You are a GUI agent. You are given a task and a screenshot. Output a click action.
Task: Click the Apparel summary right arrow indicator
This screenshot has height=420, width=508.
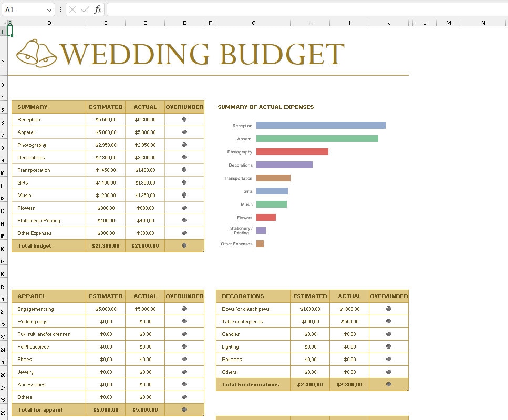[184, 132]
